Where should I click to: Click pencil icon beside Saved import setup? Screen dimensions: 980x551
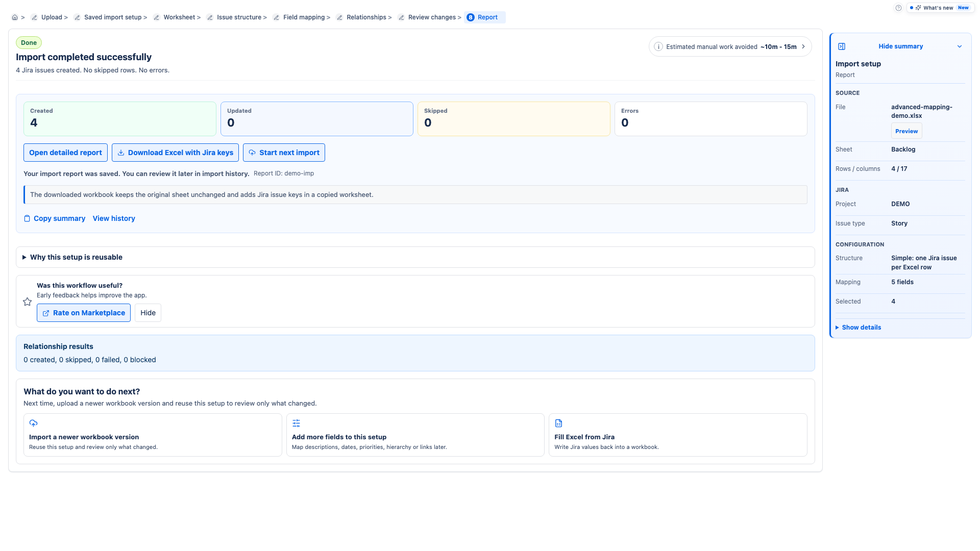pyautogui.click(x=77, y=17)
